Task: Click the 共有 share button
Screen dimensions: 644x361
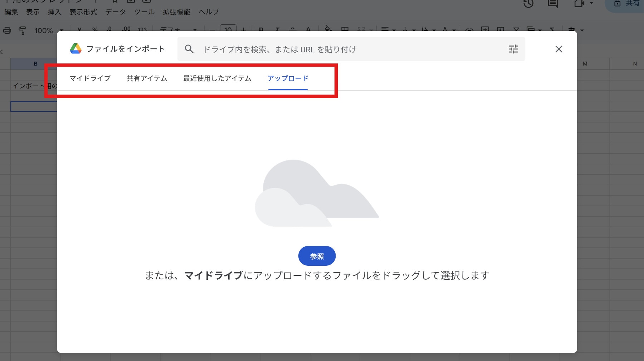Action: click(627, 4)
